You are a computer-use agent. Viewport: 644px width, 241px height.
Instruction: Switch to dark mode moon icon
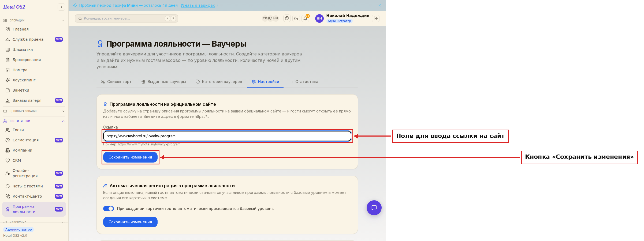[x=296, y=18]
